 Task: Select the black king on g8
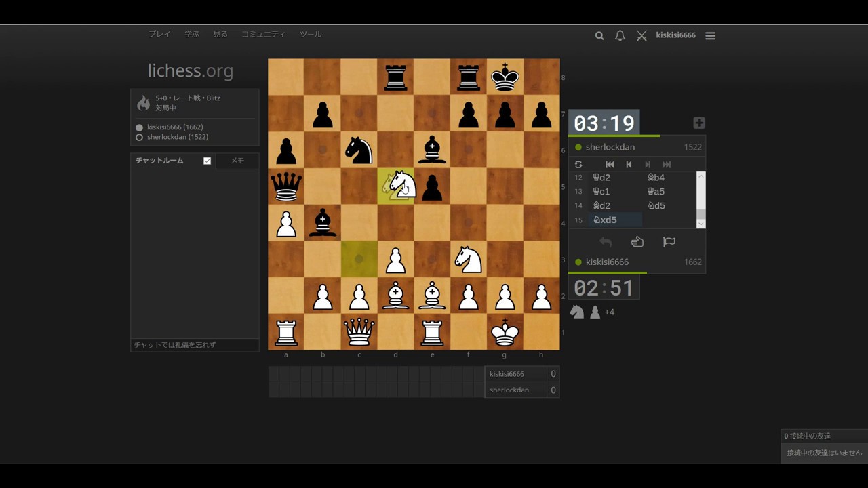click(x=505, y=77)
